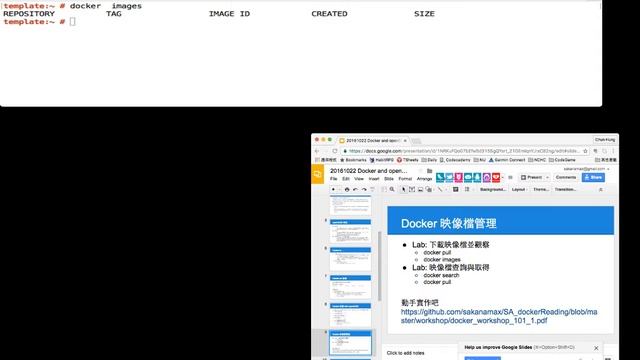
Task: Click the Background... toolbar button
Action: pos(493,189)
